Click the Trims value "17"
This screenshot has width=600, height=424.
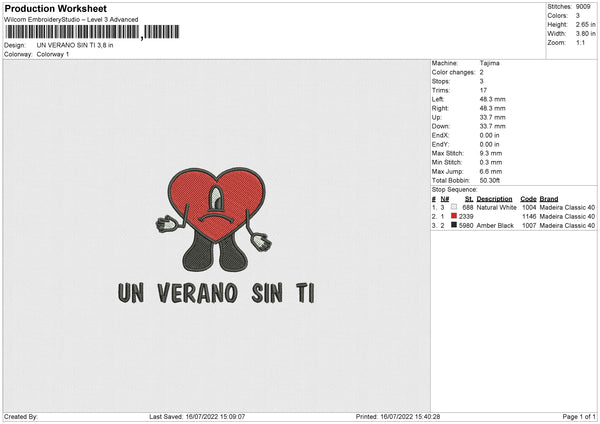point(483,90)
